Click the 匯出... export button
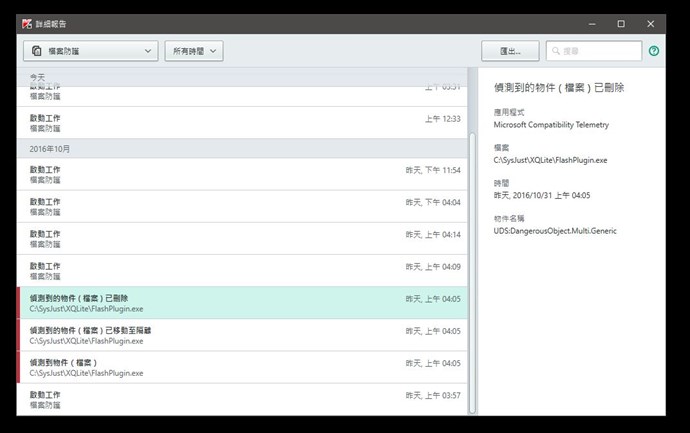 (509, 51)
